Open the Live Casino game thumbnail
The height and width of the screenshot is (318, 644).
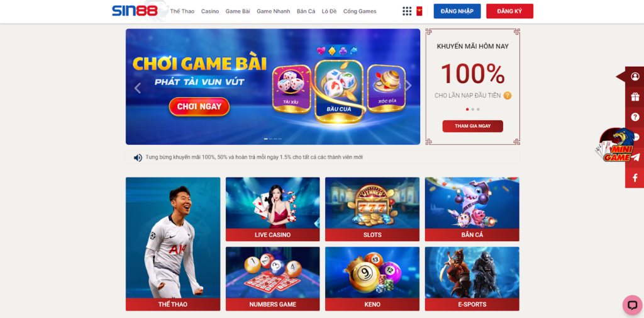(x=273, y=209)
